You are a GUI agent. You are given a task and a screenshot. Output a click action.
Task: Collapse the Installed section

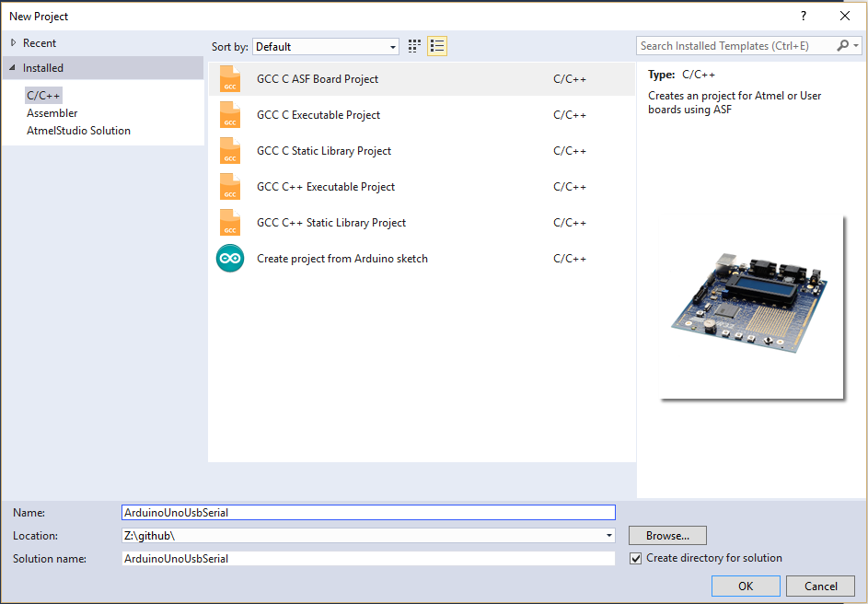point(12,67)
